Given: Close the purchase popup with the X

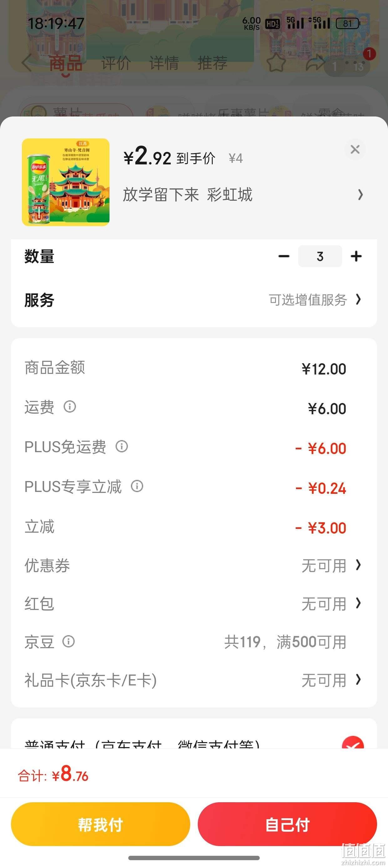Looking at the screenshot, I should pyautogui.click(x=355, y=149).
